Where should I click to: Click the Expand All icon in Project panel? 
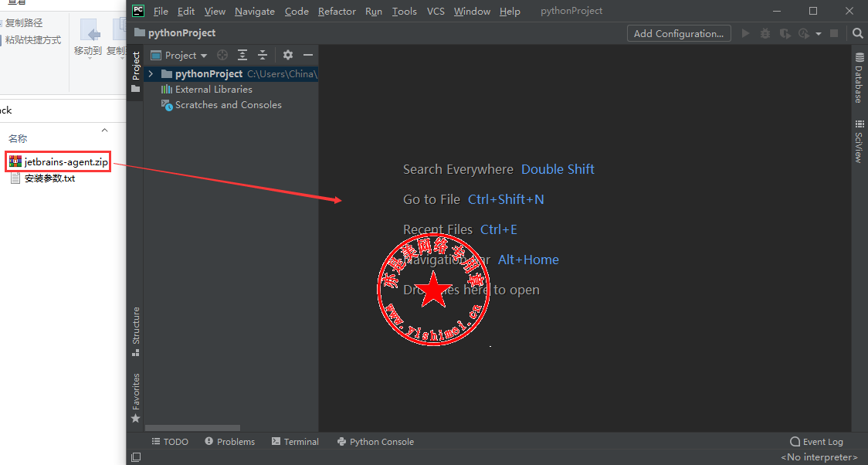(242, 55)
